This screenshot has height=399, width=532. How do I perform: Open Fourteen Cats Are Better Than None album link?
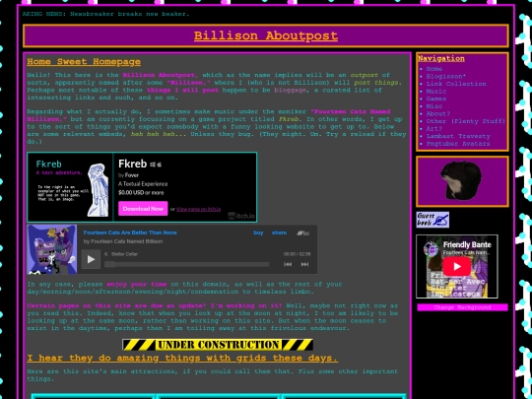click(x=130, y=233)
